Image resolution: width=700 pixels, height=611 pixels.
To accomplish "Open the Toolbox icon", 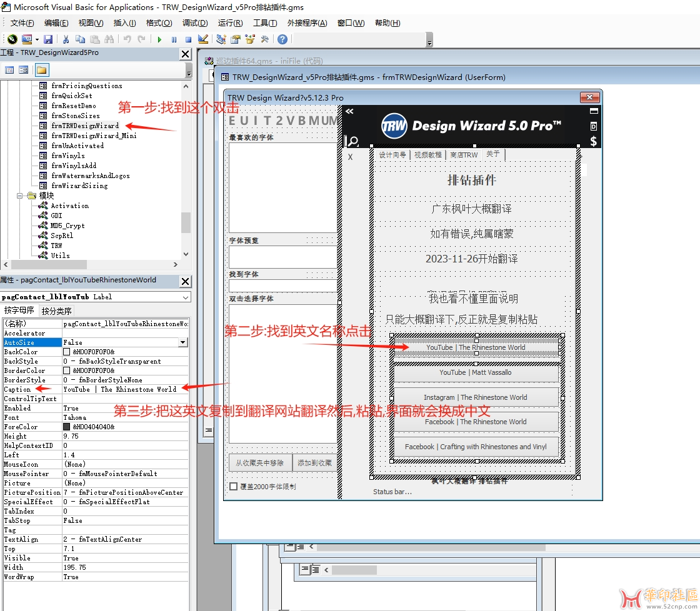I will tap(265, 39).
